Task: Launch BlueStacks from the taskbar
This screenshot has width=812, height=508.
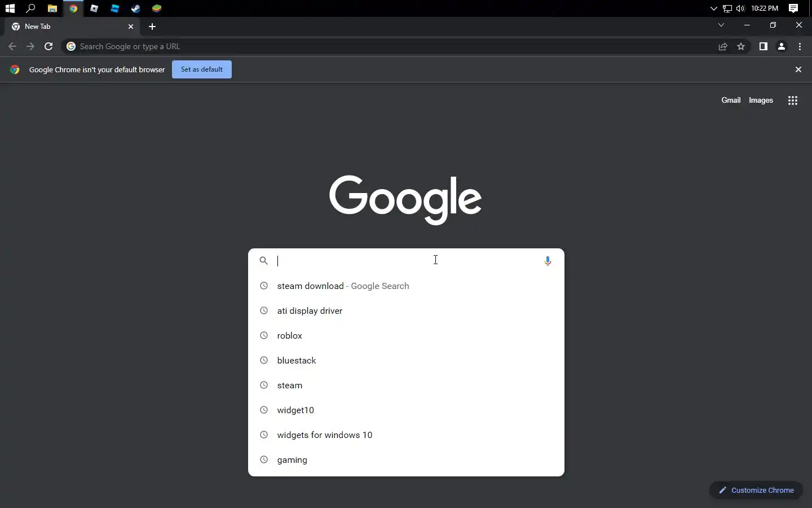Action: pyautogui.click(x=157, y=8)
